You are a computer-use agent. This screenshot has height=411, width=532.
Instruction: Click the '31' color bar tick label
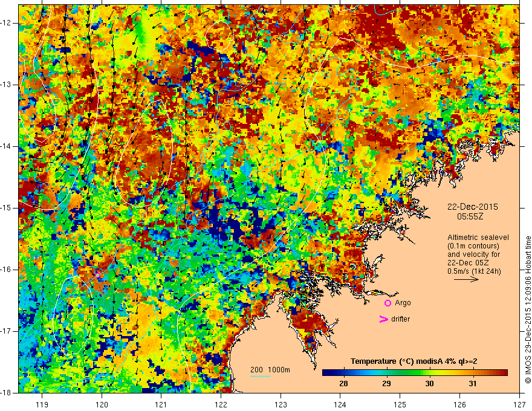pyautogui.click(x=472, y=384)
